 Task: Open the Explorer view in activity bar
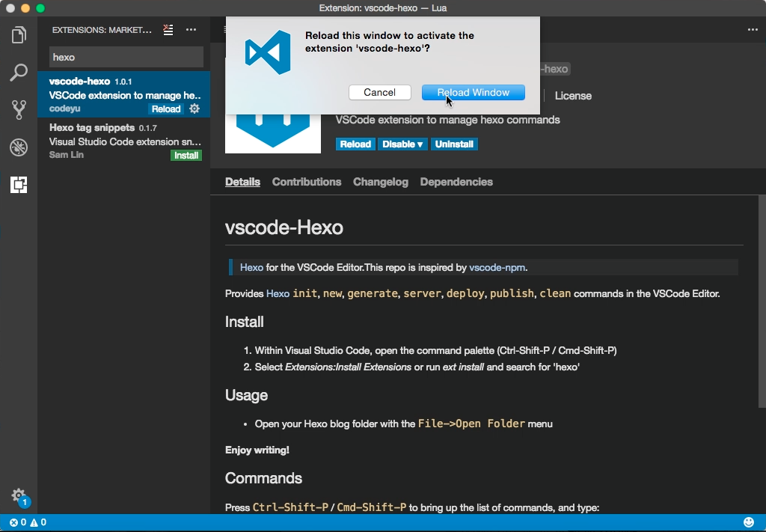(x=19, y=35)
